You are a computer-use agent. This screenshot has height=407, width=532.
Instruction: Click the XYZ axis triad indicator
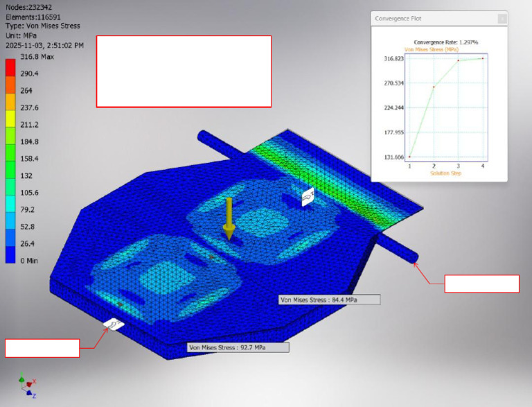[x=27, y=386]
